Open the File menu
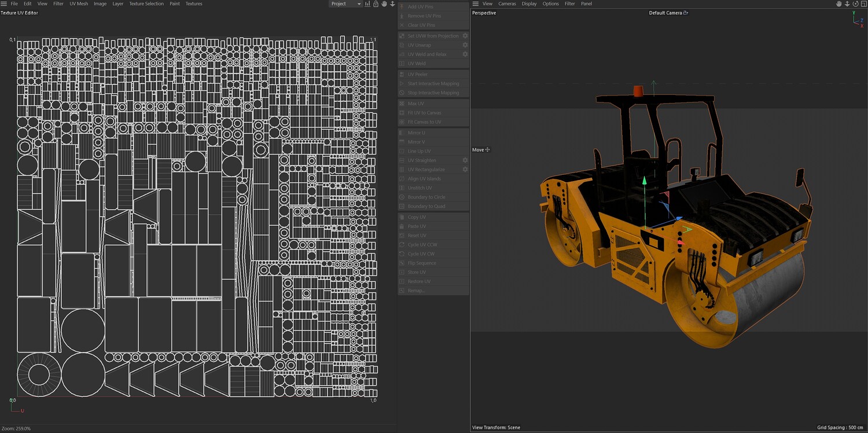This screenshot has height=433, width=868. 14,3
